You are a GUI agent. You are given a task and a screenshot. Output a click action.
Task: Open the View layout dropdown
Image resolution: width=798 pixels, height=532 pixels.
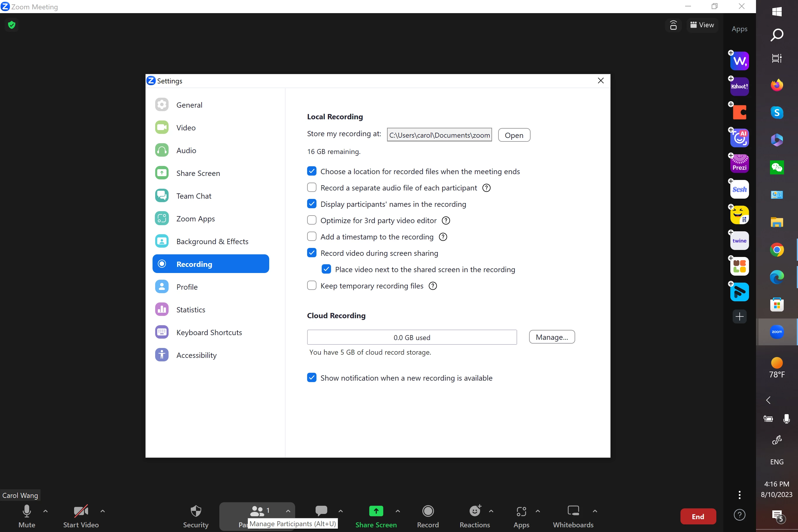click(x=702, y=25)
